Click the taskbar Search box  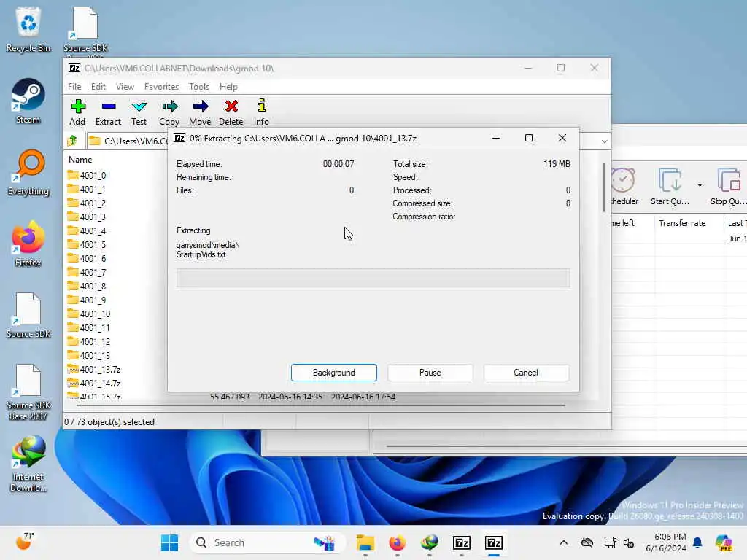268,542
